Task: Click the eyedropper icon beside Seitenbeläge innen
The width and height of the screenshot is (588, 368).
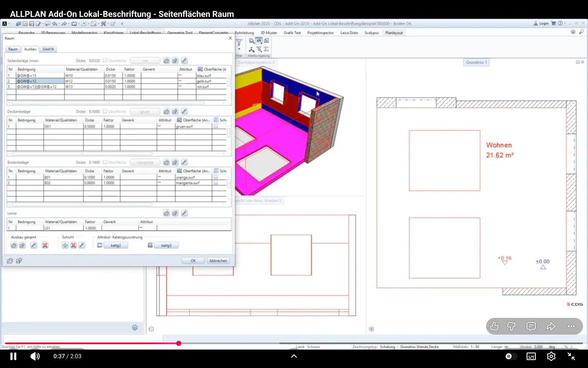Action: click(184, 61)
